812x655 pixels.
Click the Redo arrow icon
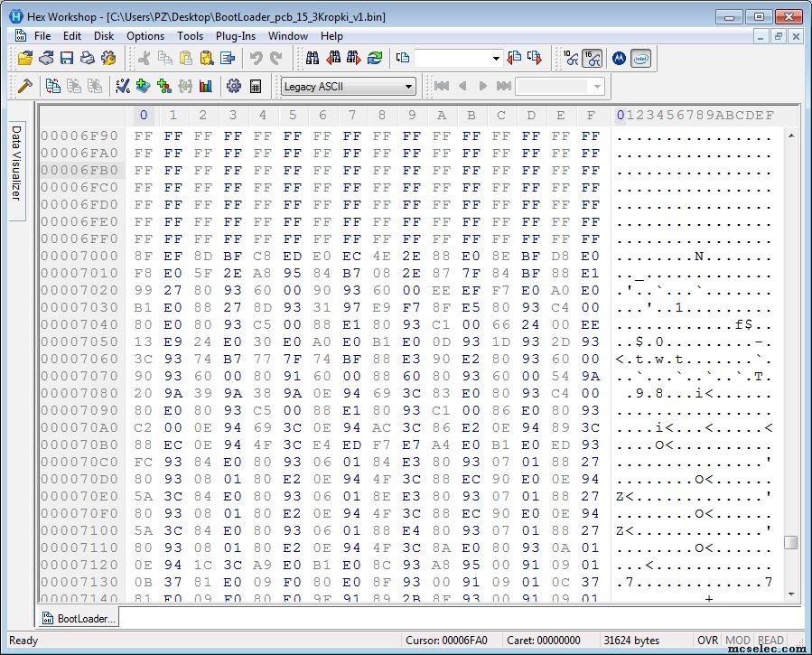coord(276,58)
